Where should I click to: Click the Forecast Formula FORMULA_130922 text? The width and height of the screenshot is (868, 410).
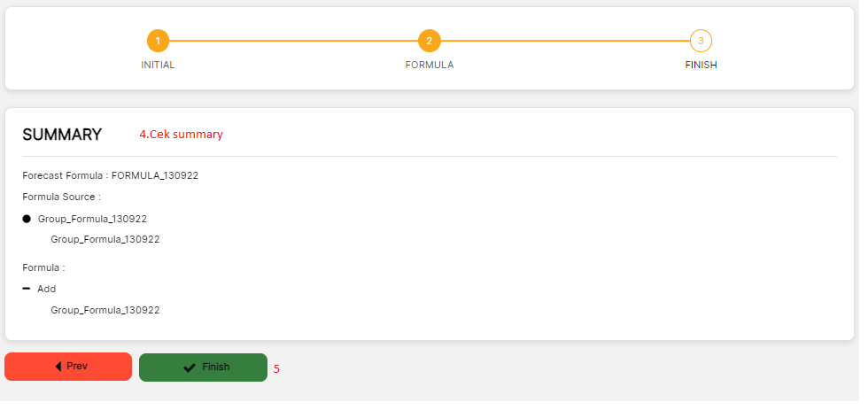110,175
